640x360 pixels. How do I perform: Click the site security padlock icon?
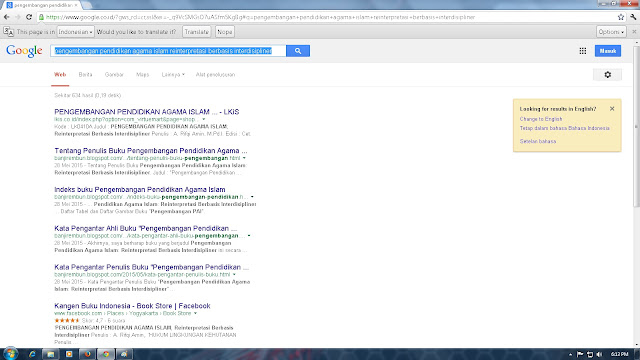click(x=41, y=17)
